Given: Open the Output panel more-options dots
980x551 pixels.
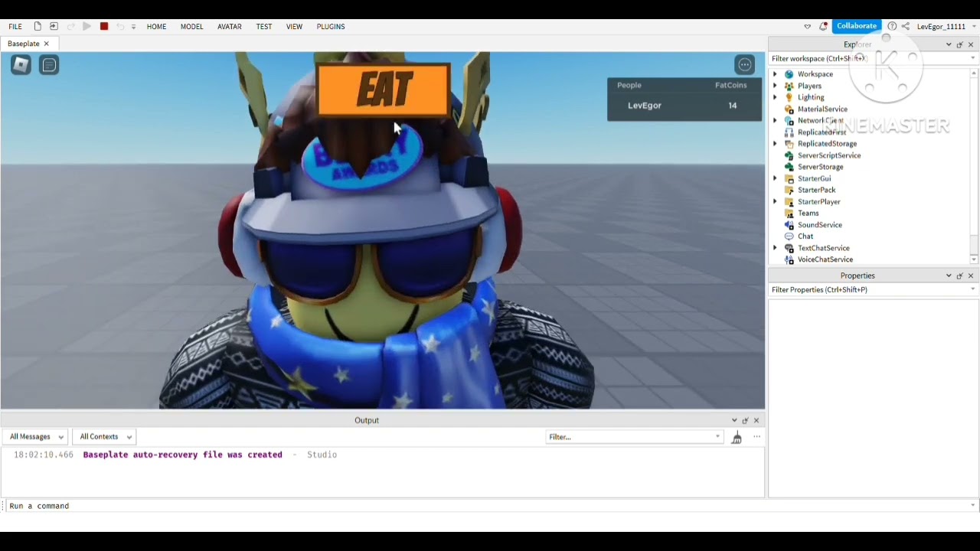Looking at the screenshot, I should point(756,437).
